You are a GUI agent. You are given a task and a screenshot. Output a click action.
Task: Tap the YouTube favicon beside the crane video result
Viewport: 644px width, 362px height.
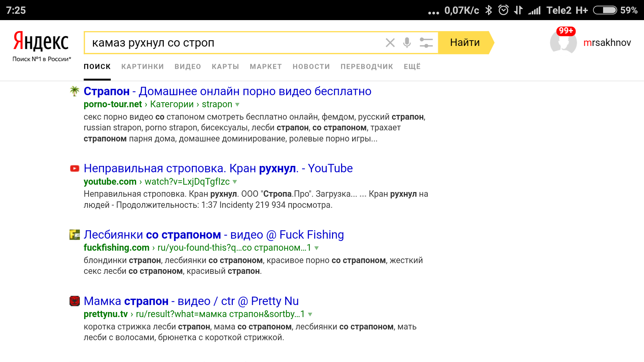pos(74,168)
